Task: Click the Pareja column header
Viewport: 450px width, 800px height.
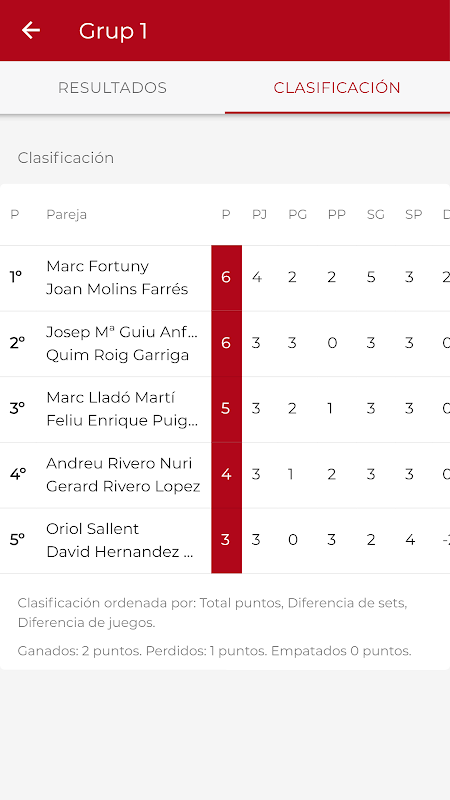Action: pos(66,215)
